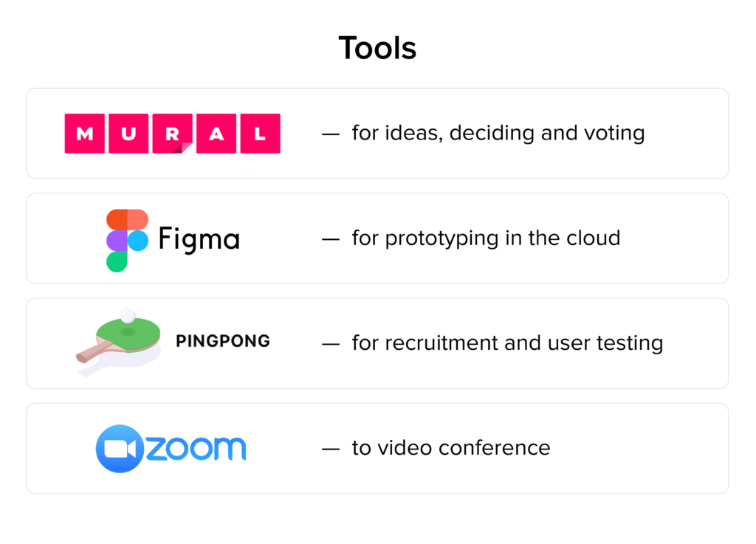Click the white ping pong ball
Viewport: 756px width, 544px height.
point(128,316)
